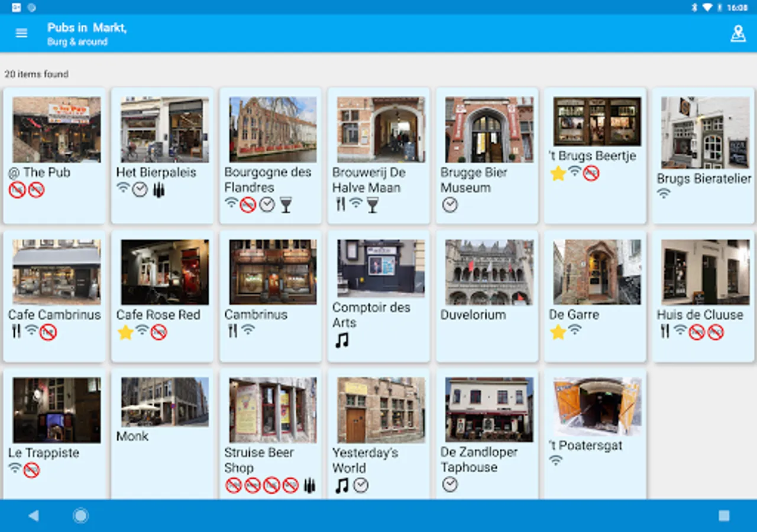This screenshot has height=532, width=757.
Task: Tap the "20 items found" label
Action: [x=37, y=74]
